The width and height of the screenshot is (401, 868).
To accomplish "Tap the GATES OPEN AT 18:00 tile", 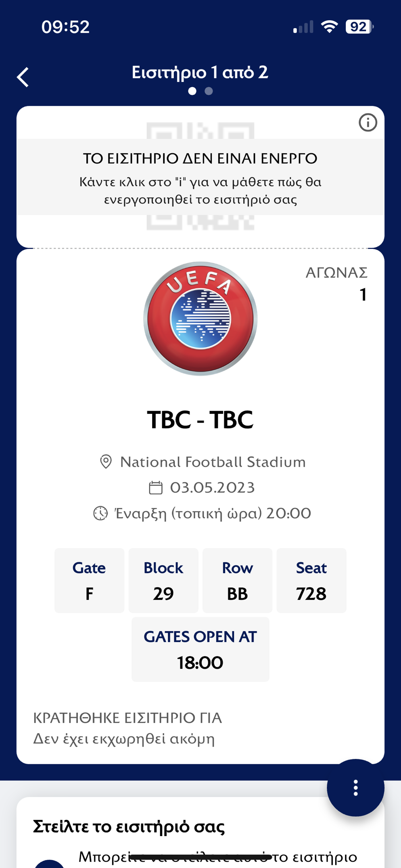I will 200,649.
